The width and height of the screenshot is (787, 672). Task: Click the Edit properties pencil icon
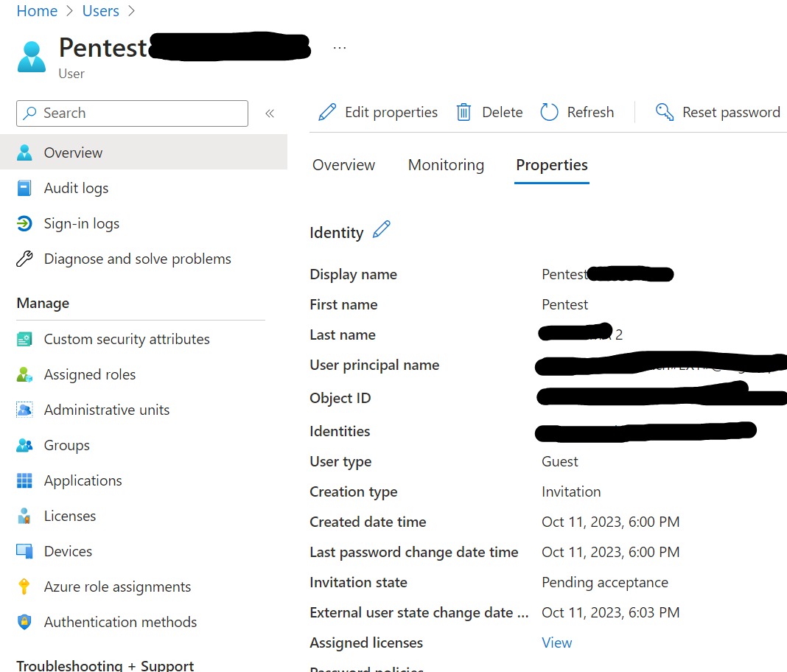click(327, 111)
